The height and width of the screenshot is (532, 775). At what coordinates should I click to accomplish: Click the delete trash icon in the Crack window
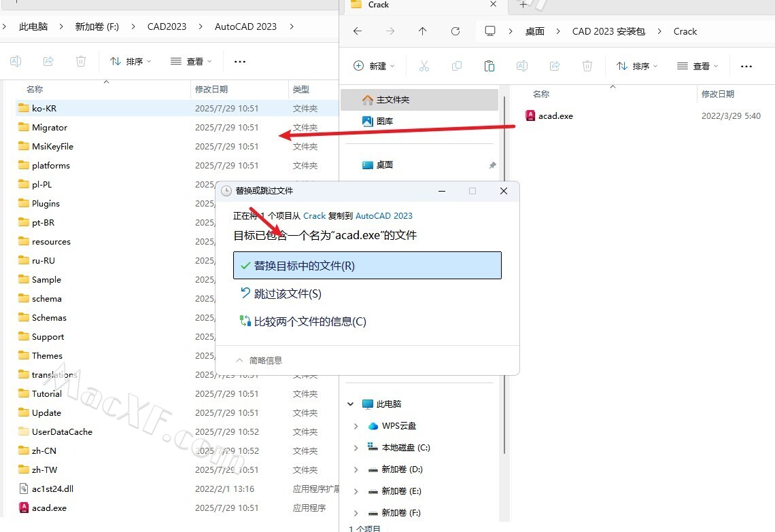587,66
